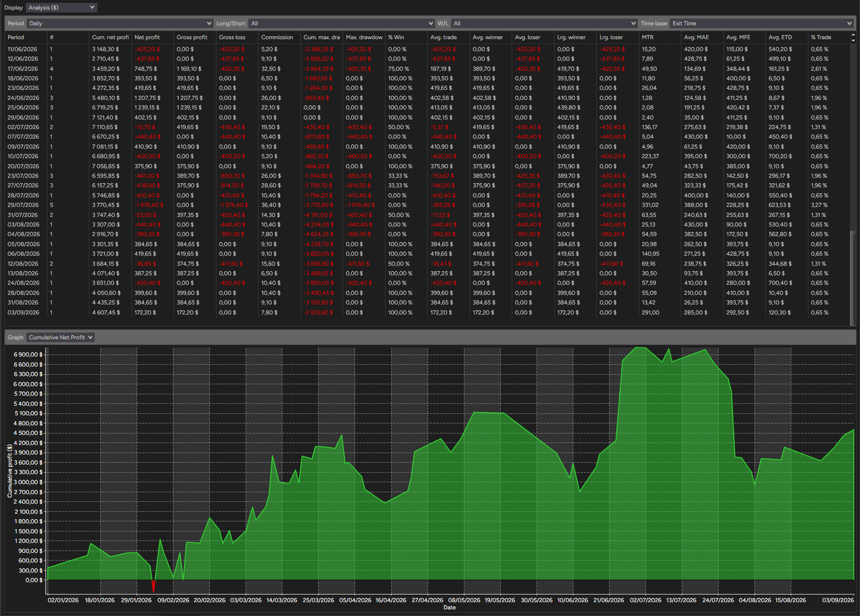Click the Avg. ETD column header
Screen dimensions: 860x616
click(787, 37)
